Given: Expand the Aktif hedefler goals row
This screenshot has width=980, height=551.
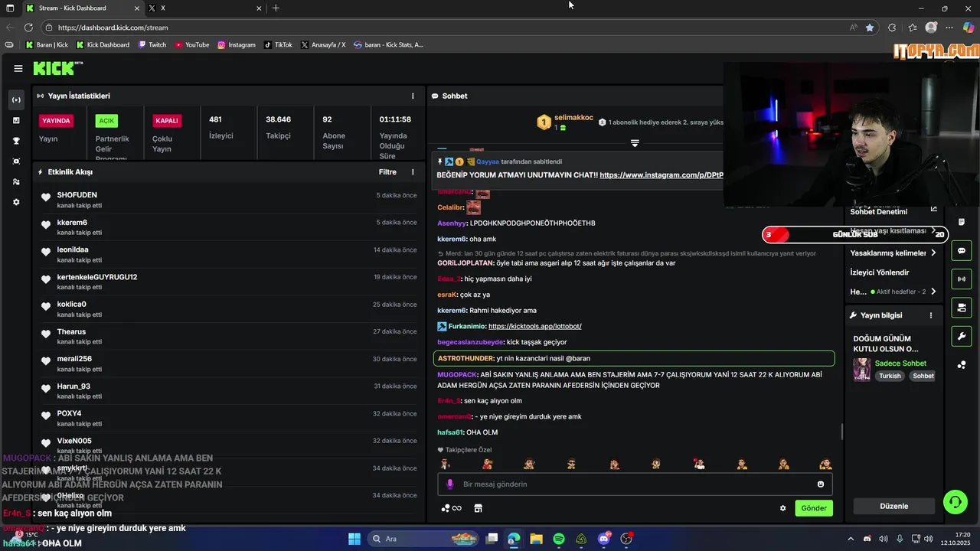Looking at the screenshot, I should [893, 292].
